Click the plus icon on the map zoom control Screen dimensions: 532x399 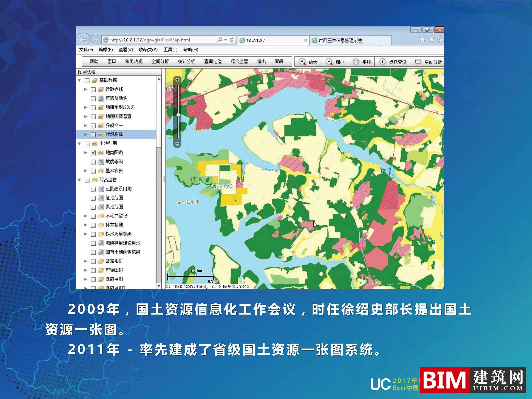click(178, 79)
